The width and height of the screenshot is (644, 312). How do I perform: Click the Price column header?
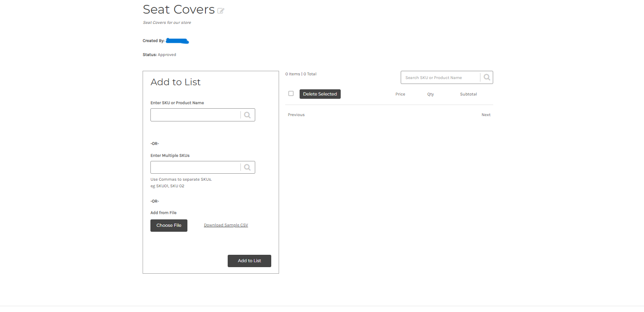click(400, 94)
